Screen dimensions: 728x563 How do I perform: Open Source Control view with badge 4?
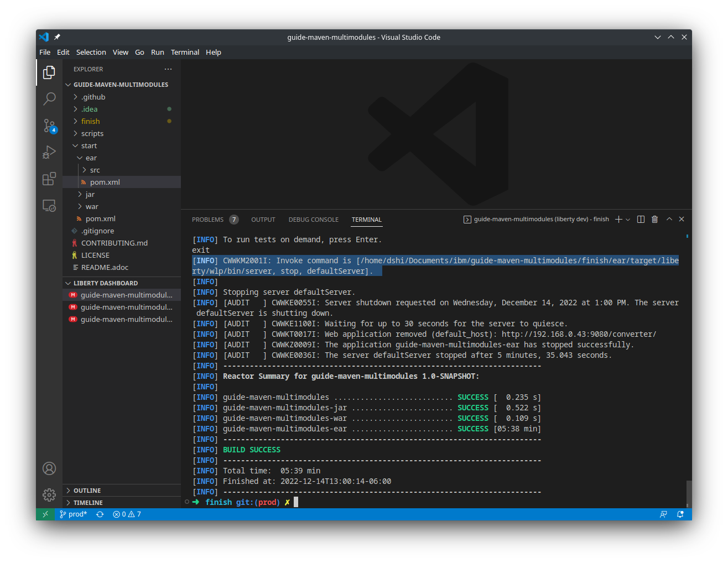tap(49, 126)
